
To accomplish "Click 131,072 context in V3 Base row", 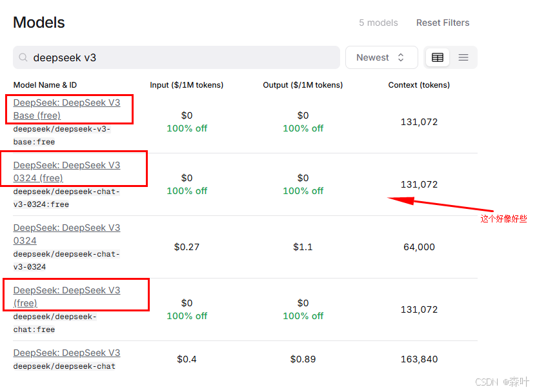I will coord(419,122).
